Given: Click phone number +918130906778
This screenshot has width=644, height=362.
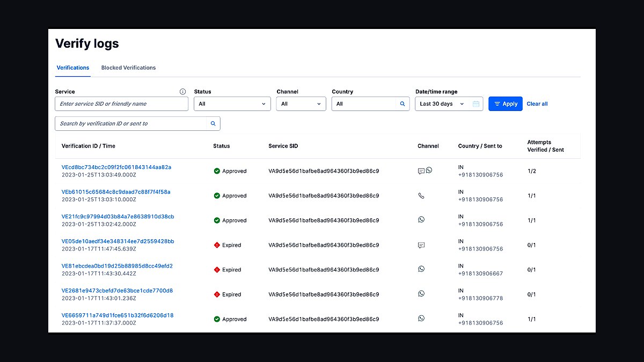Looking at the screenshot, I should (x=481, y=298).
